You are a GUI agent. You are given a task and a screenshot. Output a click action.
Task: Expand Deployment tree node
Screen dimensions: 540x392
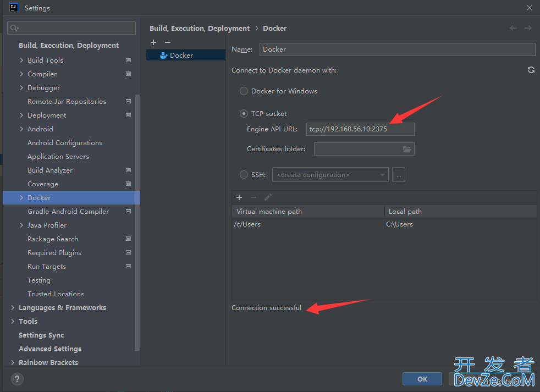pos(21,115)
